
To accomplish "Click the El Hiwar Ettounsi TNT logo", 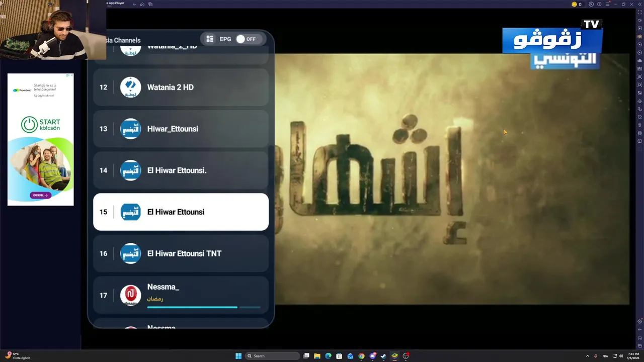I will [x=130, y=253].
